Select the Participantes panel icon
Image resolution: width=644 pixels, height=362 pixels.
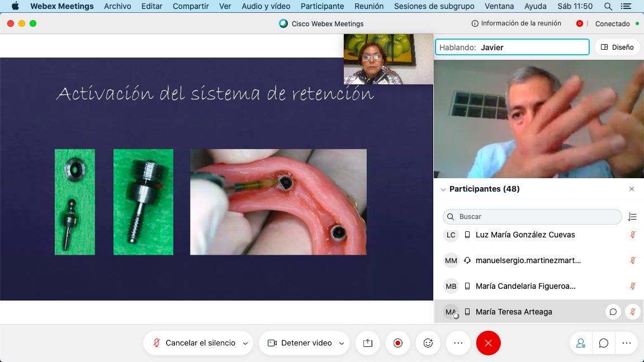click(x=580, y=343)
